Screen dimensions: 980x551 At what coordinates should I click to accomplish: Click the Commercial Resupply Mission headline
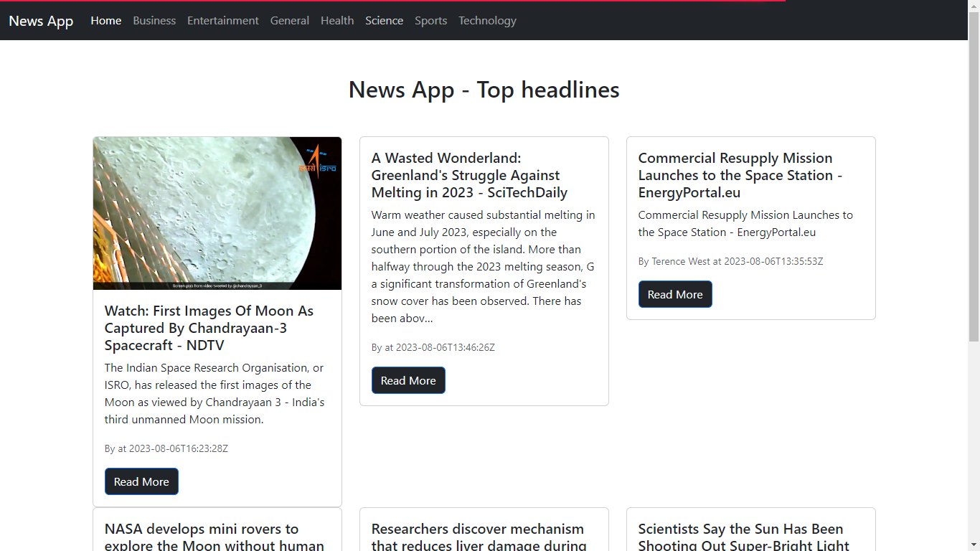[740, 175]
